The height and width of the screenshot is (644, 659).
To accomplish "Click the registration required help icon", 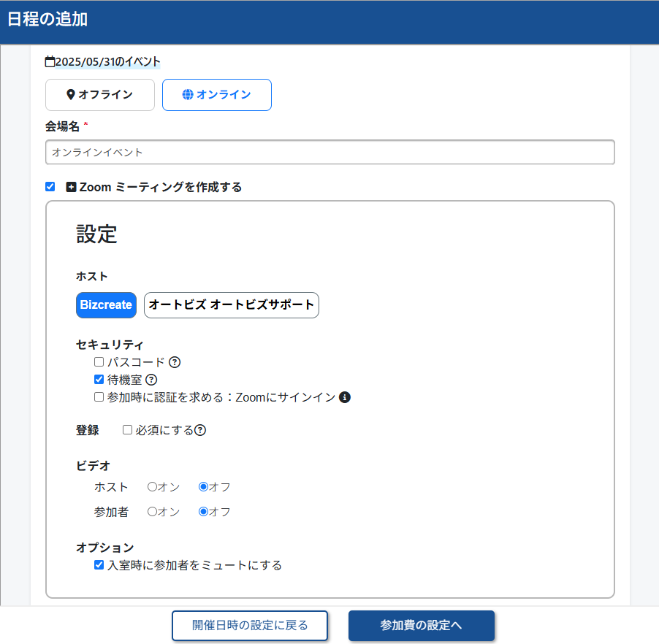I will (x=200, y=430).
